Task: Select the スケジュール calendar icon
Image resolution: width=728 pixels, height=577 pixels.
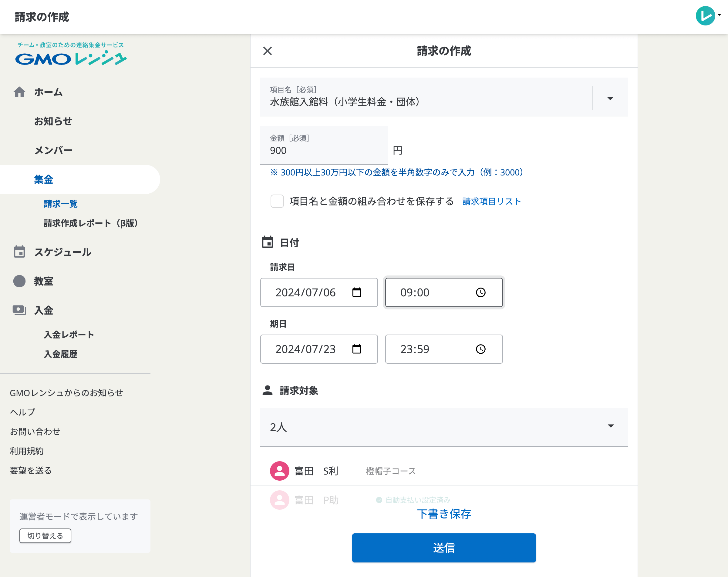Action: pyautogui.click(x=20, y=252)
